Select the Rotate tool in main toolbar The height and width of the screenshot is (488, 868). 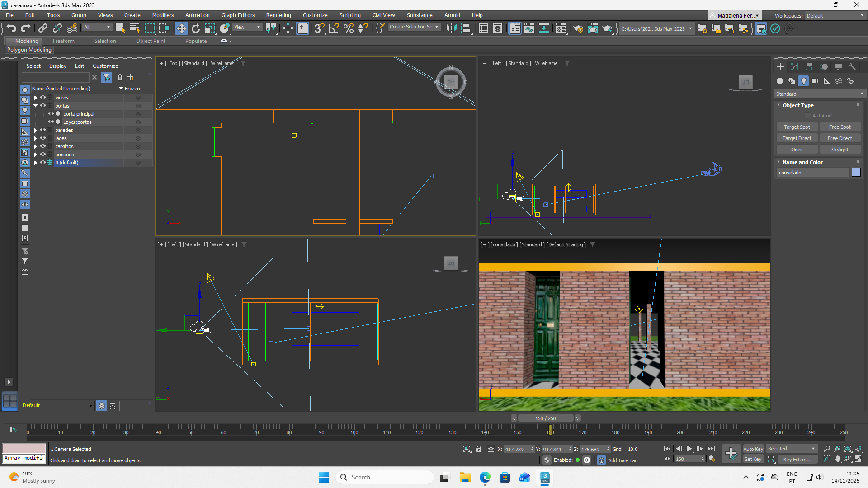click(x=195, y=28)
